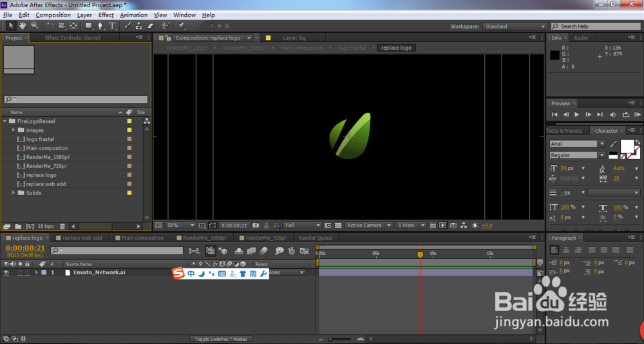Screen dimensions: 644x344
Task: Toggle Draft 3D in timeline
Action: 223,251
